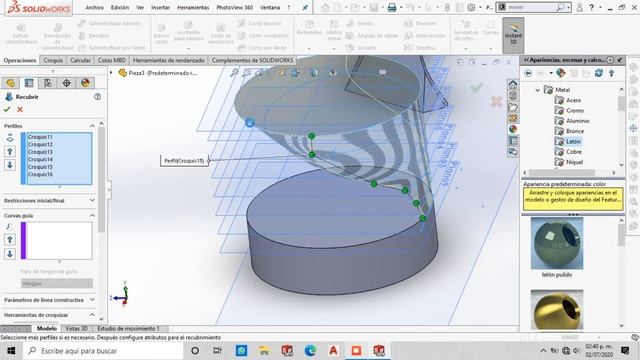Open the Design Library task pane tab
The height and width of the screenshot is (360, 640).
click(x=513, y=96)
